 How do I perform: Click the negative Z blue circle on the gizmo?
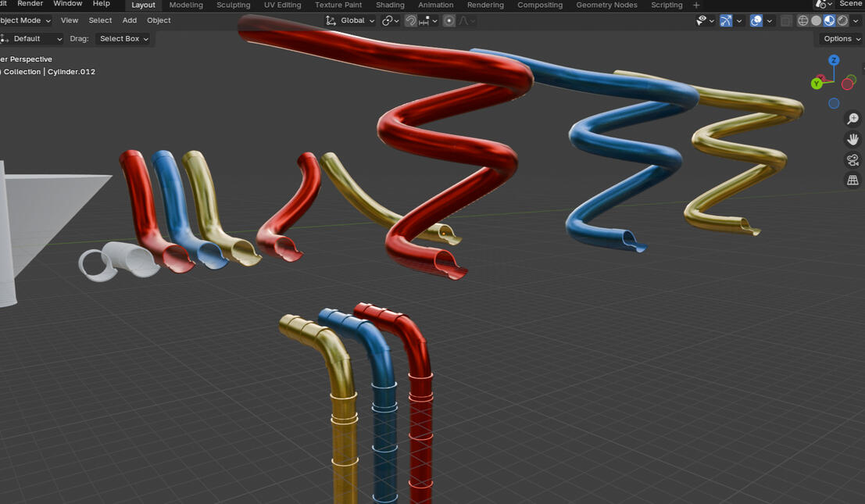point(834,103)
